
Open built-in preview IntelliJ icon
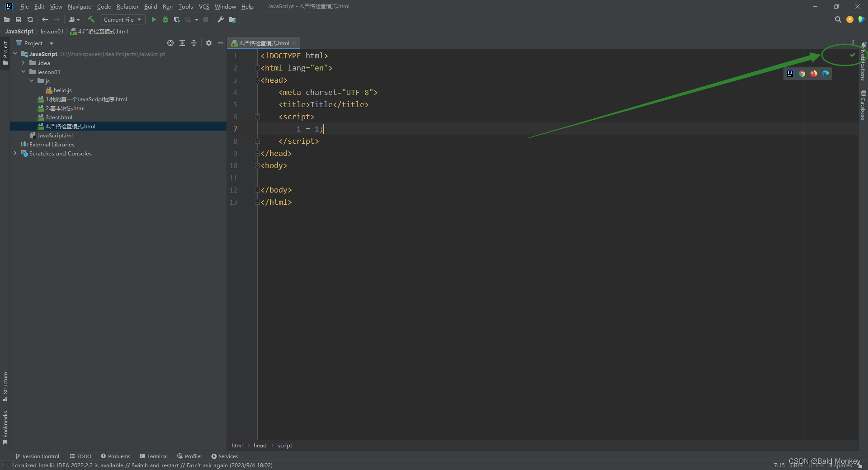[x=790, y=74]
